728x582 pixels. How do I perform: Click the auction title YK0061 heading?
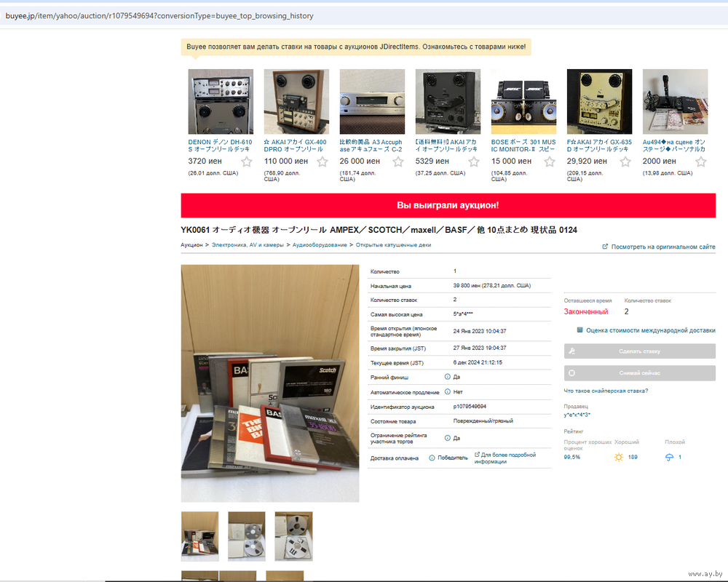[x=379, y=230]
